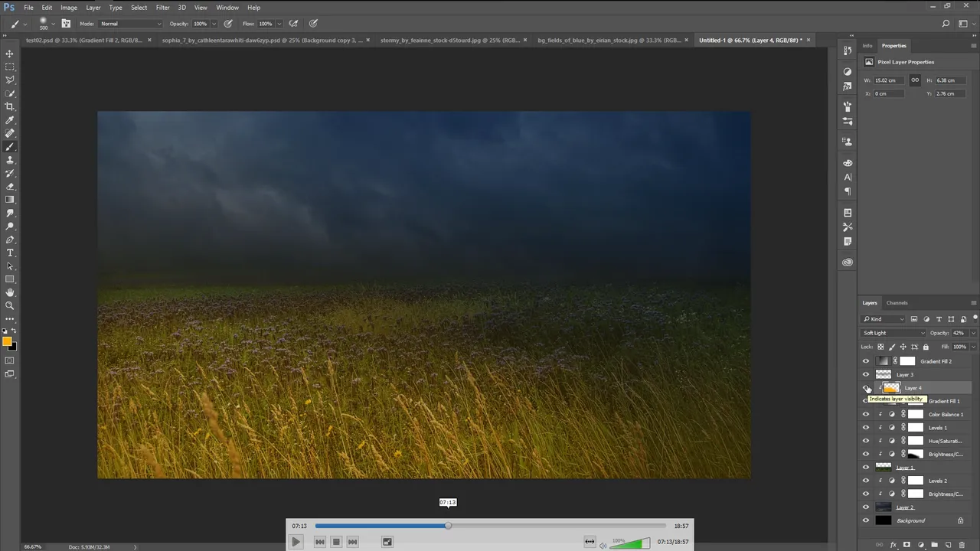The height and width of the screenshot is (551, 980).
Task: Select the Zoom tool
Action: (x=10, y=305)
